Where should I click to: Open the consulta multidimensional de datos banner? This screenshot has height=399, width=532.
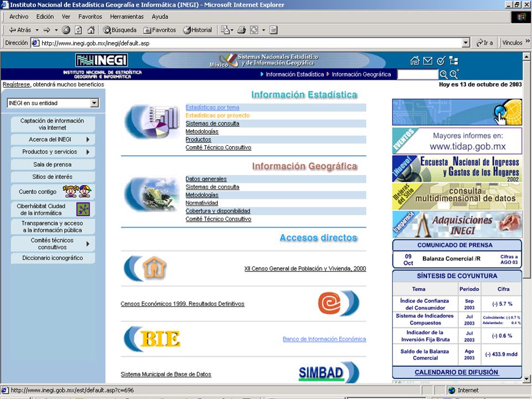tap(457, 196)
